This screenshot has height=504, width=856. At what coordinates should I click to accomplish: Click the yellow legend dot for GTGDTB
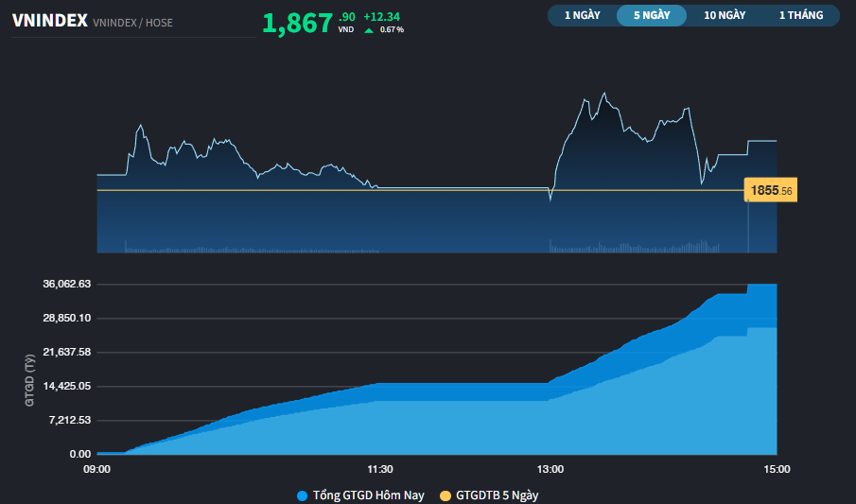445,495
